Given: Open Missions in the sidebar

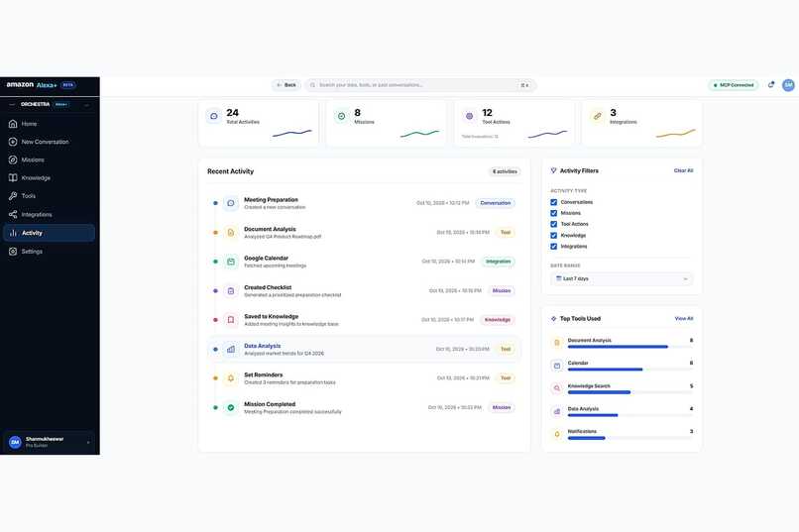Looking at the screenshot, I should 49,160.
